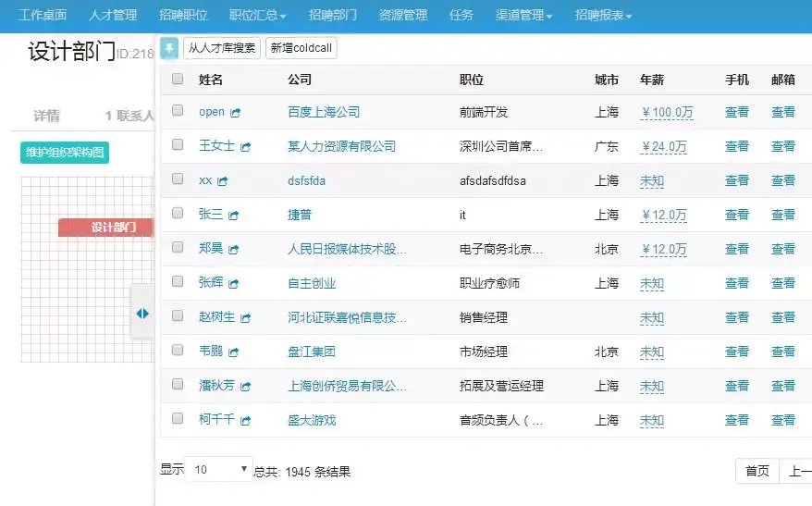Click the pin icon beside 从人才库搜索

pos(169,48)
